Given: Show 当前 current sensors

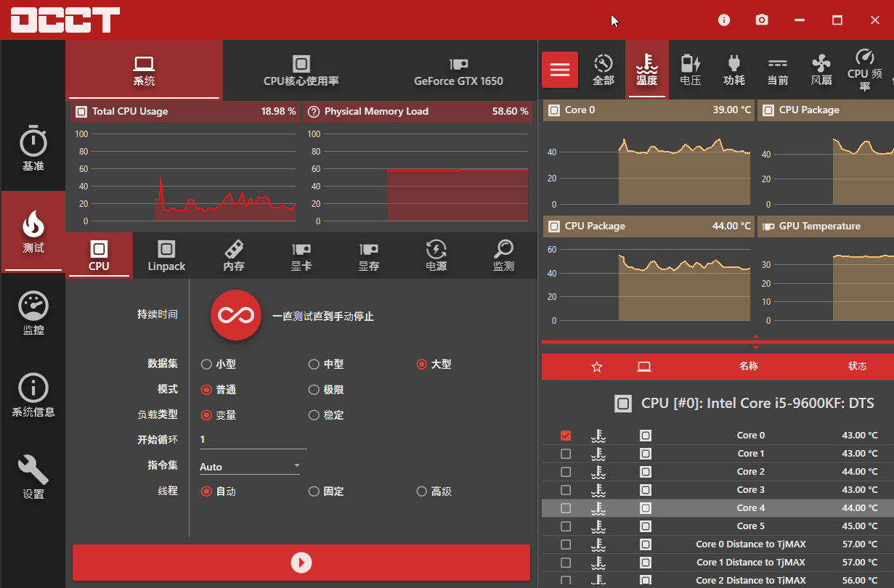Looking at the screenshot, I should [x=778, y=70].
